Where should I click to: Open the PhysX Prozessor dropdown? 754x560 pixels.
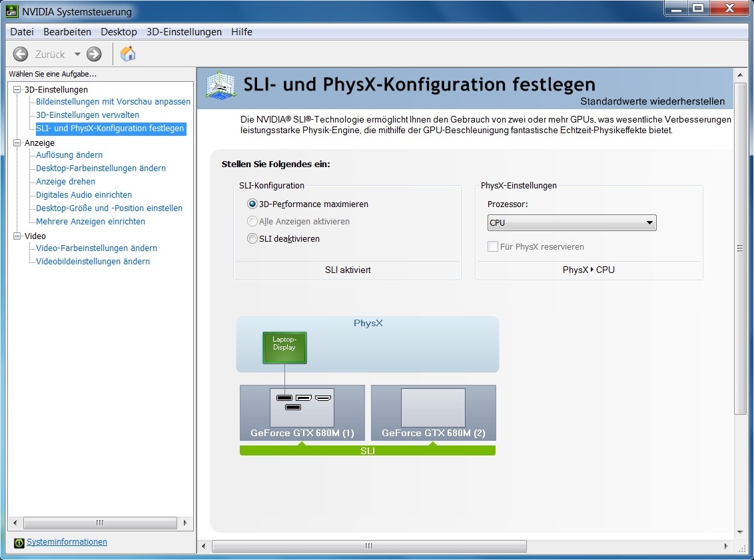(x=571, y=222)
